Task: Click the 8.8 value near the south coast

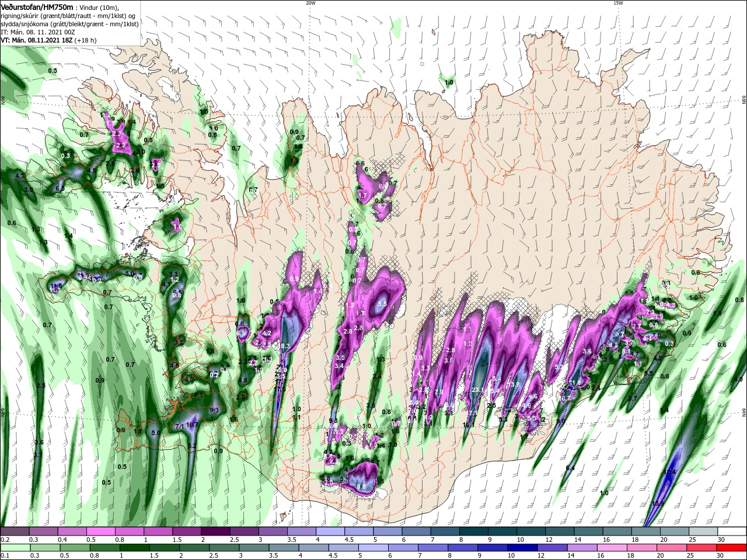Action: pos(361,487)
